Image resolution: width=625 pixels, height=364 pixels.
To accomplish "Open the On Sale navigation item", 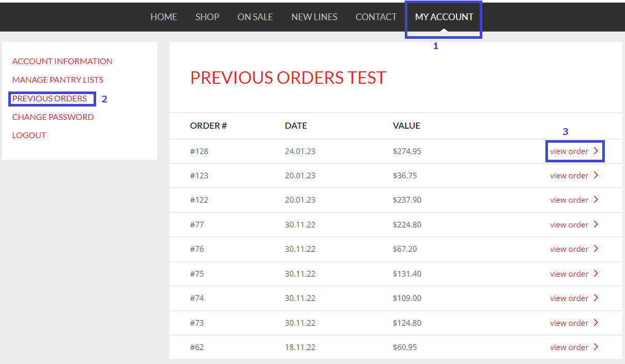I will [255, 17].
